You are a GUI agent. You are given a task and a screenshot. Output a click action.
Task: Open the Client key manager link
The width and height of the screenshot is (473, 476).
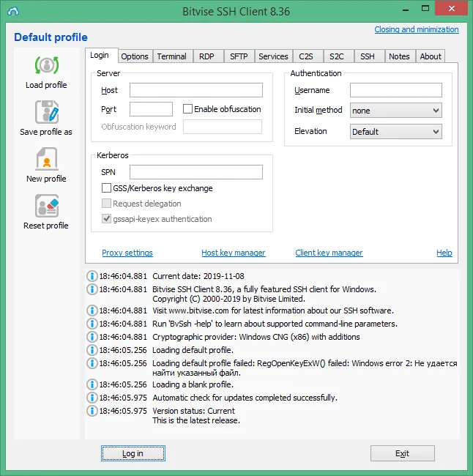click(329, 253)
